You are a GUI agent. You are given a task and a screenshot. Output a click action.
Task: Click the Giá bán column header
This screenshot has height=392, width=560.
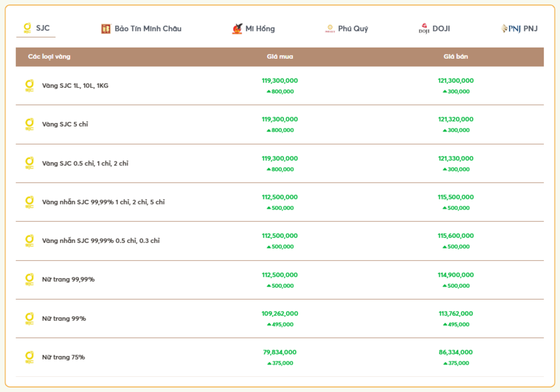click(455, 57)
